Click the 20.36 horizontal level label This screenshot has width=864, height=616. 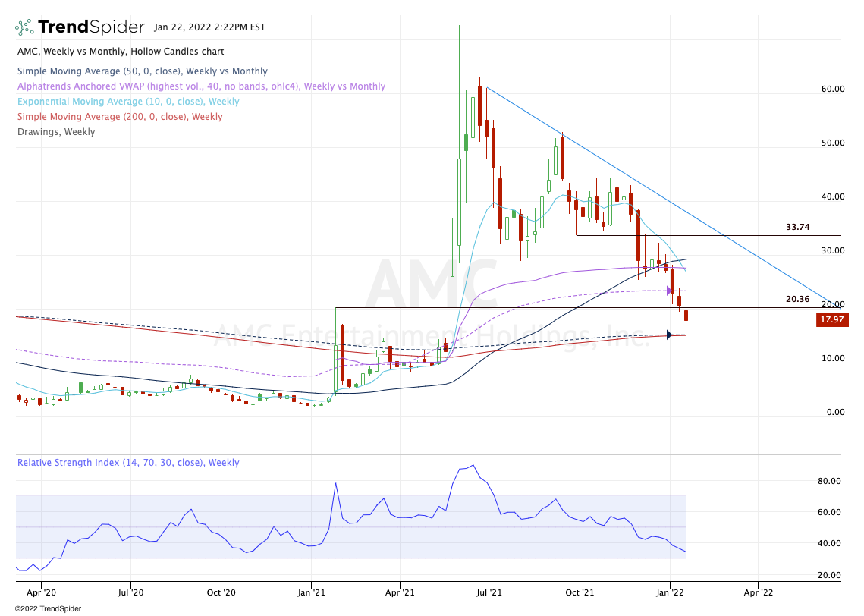(x=797, y=299)
